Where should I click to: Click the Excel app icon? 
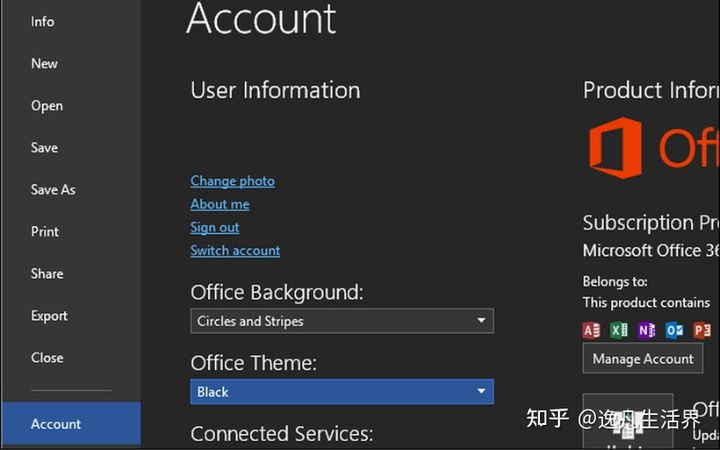pos(619,330)
